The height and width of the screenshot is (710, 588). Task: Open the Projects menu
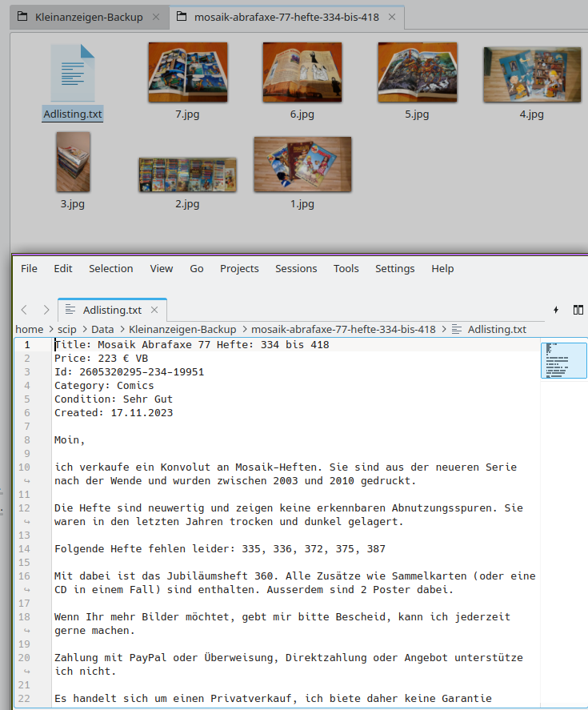point(239,269)
